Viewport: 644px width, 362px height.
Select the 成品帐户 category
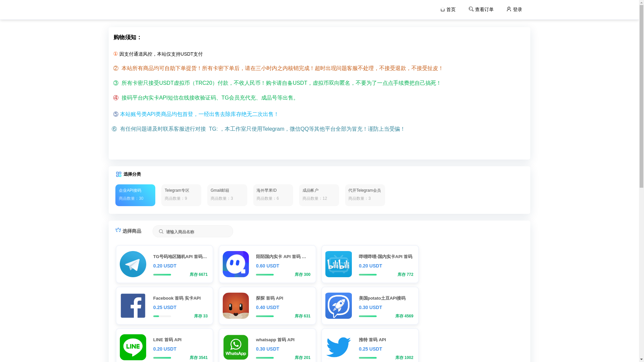319,195
